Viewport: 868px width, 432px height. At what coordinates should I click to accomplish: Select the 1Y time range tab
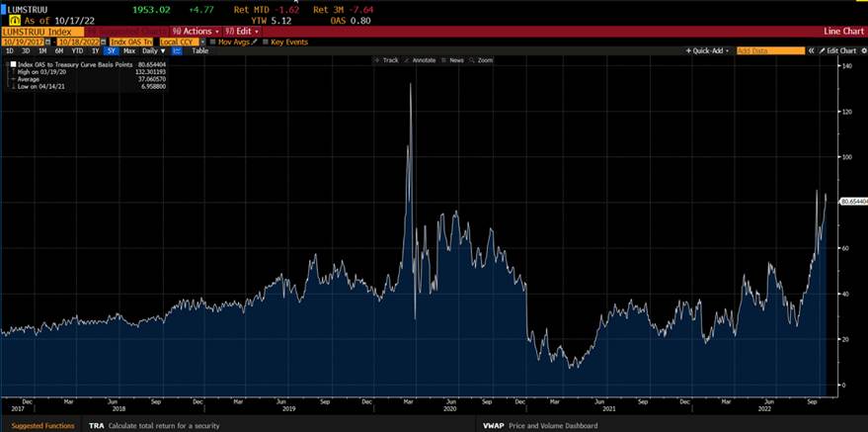tap(95, 50)
